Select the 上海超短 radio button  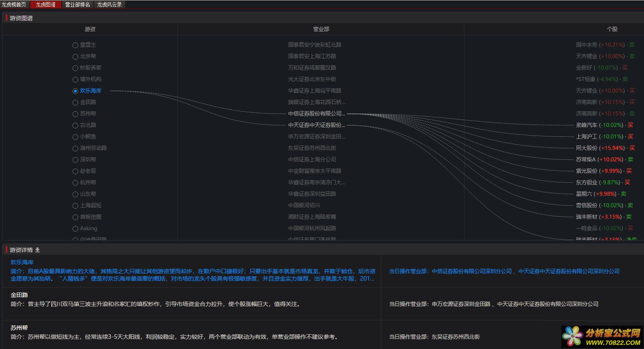pyautogui.click(x=75, y=206)
